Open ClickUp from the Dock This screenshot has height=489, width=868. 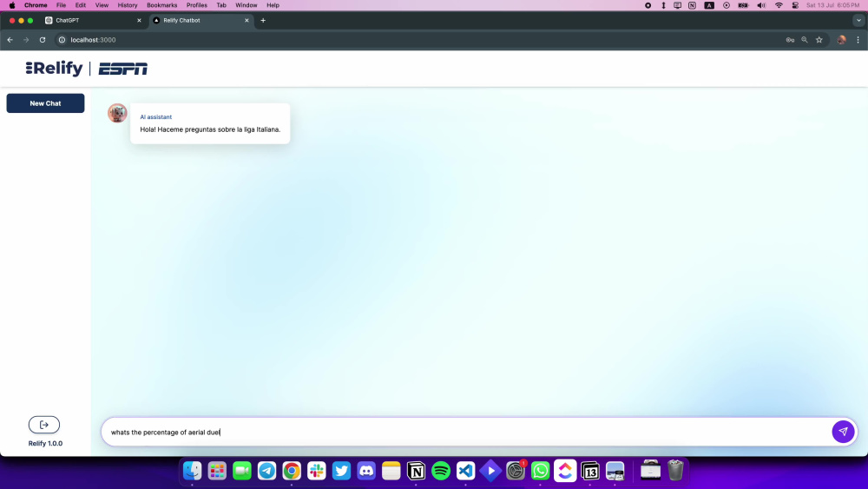point(565,471)
